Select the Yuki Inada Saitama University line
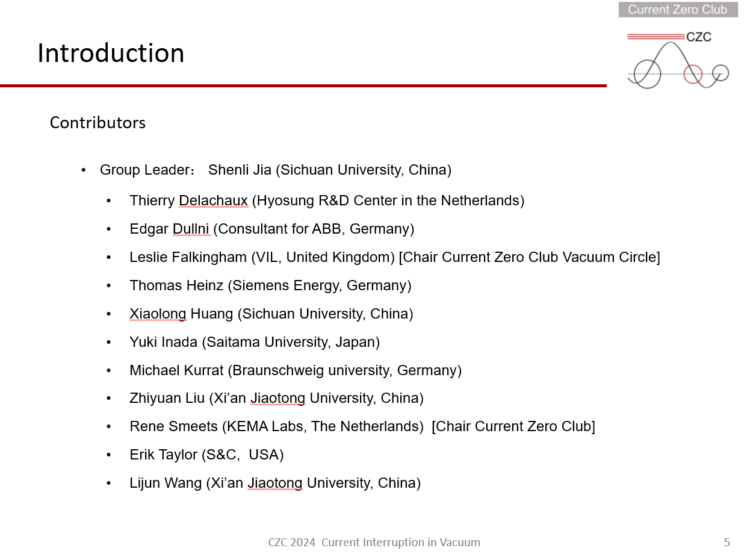Image resolution: width=750 pixels, height=560 pixels. 255,342
